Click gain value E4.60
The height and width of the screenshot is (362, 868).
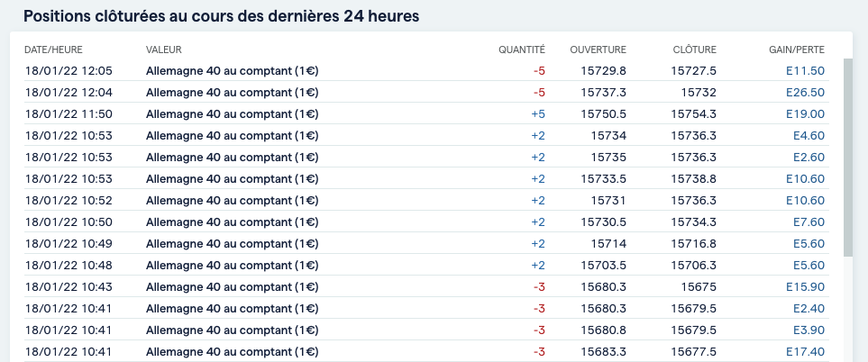(x=809, y=135)
